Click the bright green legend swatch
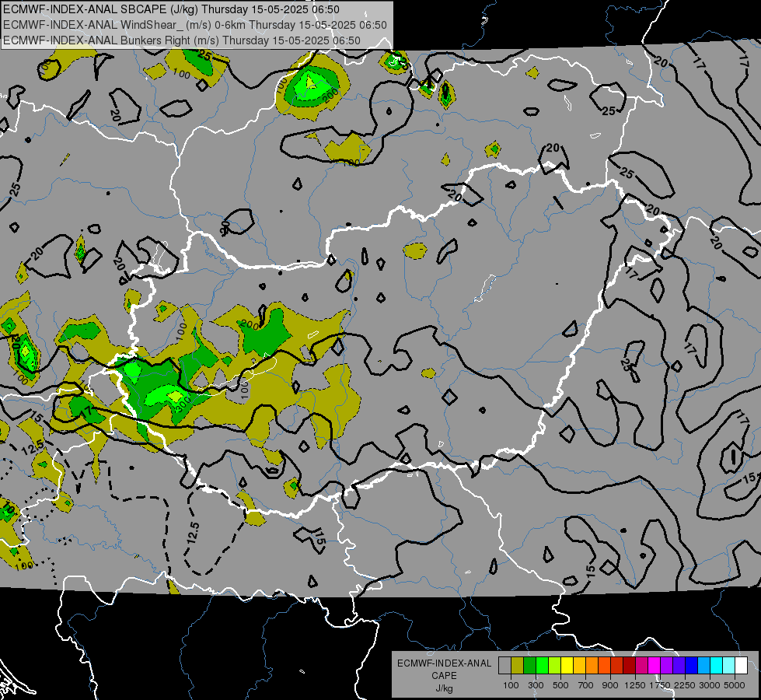 (542, 665)
